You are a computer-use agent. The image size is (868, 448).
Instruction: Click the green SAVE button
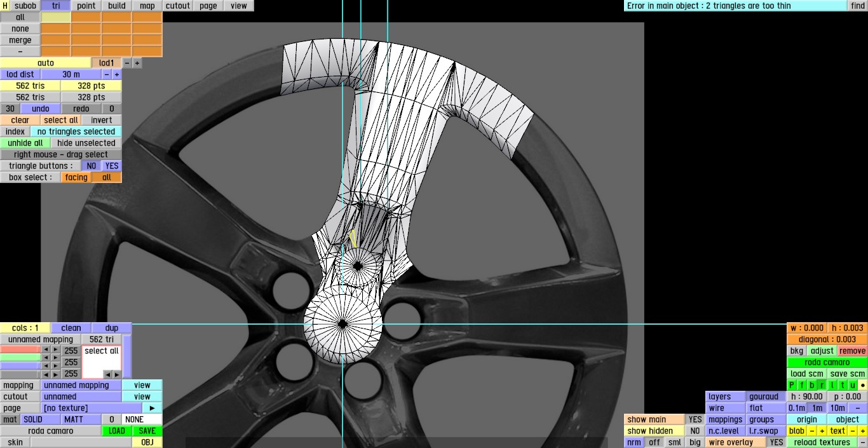(147, 431)
